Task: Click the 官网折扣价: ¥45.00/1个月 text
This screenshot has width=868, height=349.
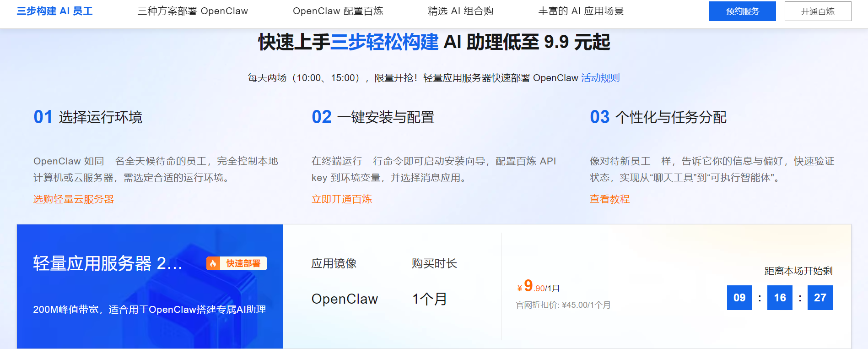Action: pos(563,305)
